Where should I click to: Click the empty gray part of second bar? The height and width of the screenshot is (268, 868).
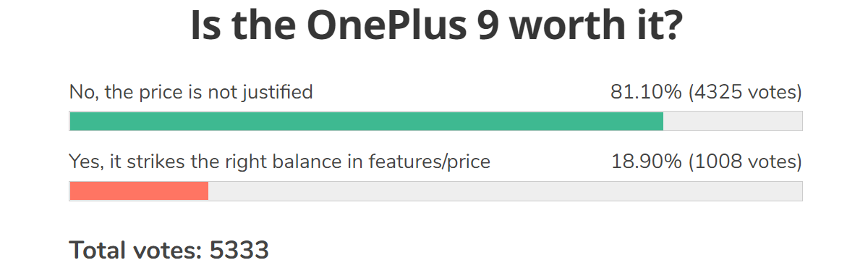[505, 190]
